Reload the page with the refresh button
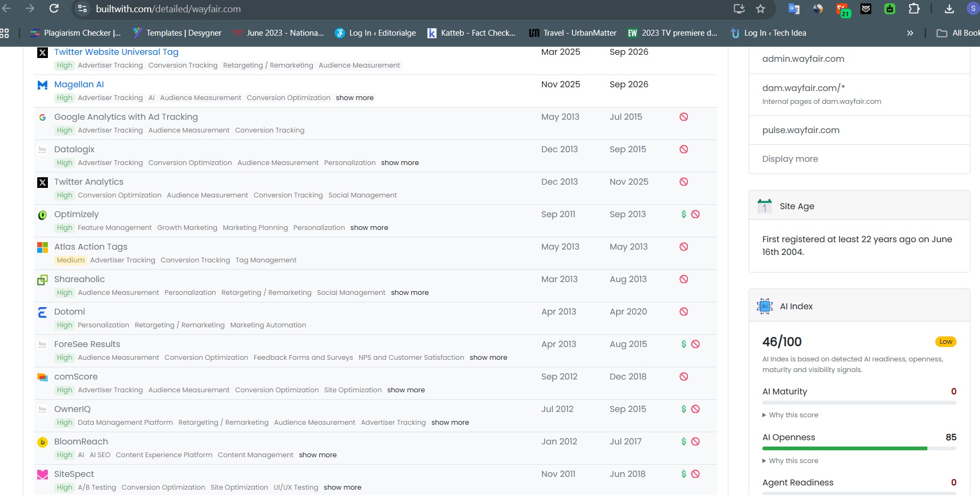 tap(54, 9)
